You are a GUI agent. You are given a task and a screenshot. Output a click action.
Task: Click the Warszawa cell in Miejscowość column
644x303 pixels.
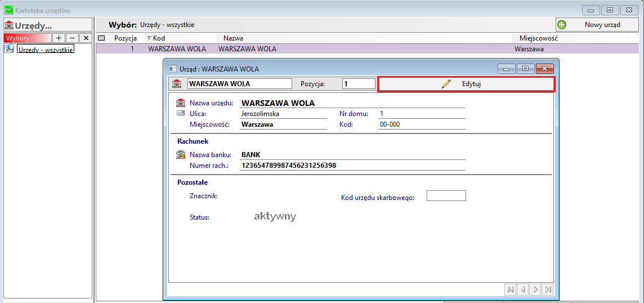point(529,49)
